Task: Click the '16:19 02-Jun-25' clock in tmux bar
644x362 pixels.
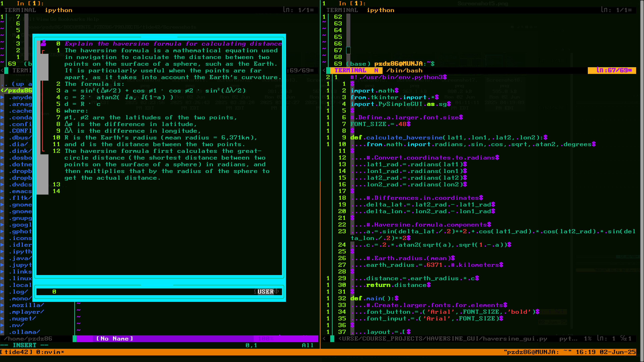Action: [x=606, y=352]
